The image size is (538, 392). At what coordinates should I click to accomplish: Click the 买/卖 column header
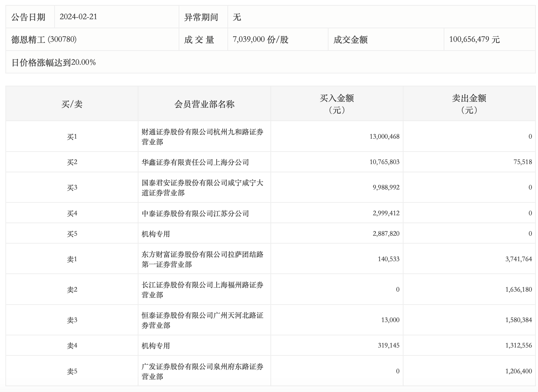(72, 104)
